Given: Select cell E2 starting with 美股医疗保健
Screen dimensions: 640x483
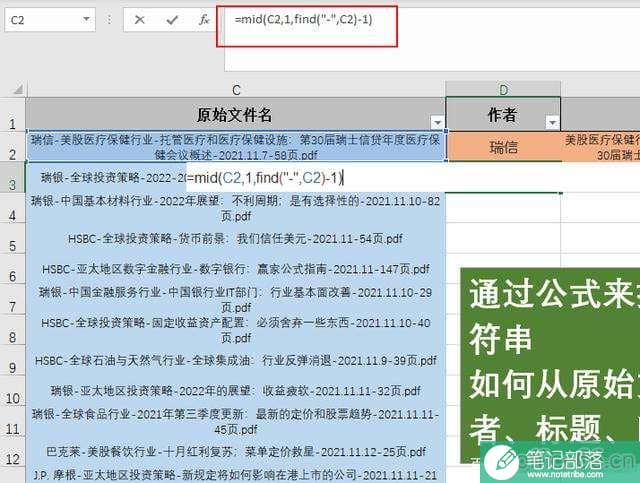Looking at the screenshot, I should tap(601, 147).
